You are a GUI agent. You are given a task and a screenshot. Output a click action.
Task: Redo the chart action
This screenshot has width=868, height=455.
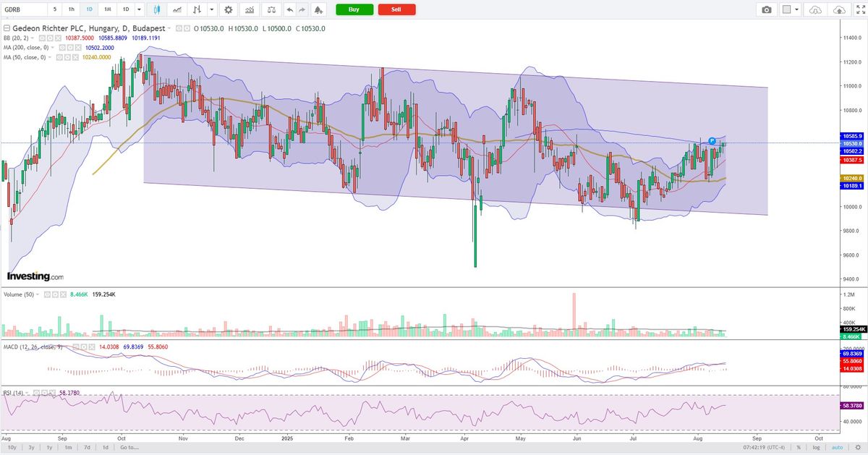[303, 9]
